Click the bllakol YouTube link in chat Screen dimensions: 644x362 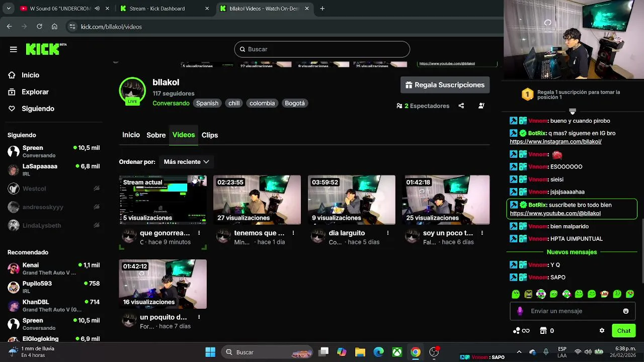click(555, 213)
